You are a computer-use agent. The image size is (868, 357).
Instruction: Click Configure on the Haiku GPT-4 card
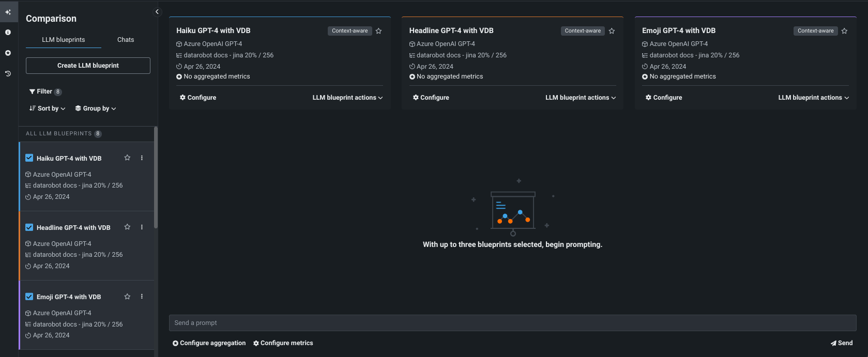pyautogui.click(x=198, y=98)
